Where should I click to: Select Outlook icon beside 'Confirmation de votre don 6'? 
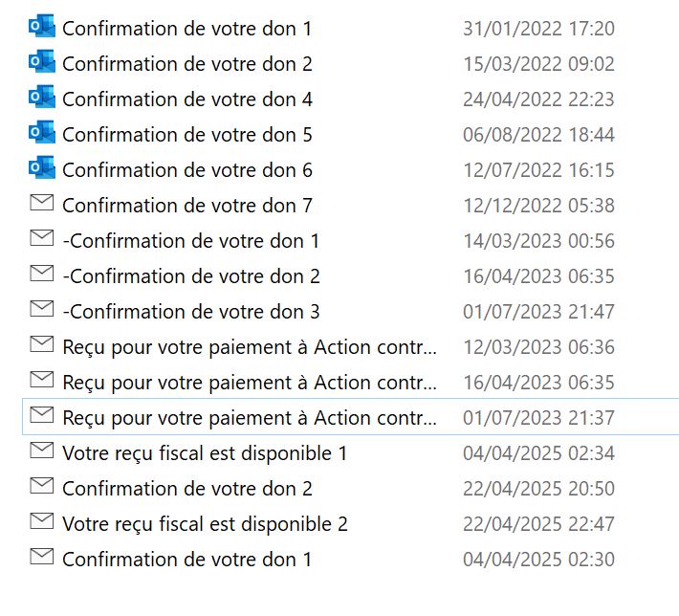(x=42, y=168)
